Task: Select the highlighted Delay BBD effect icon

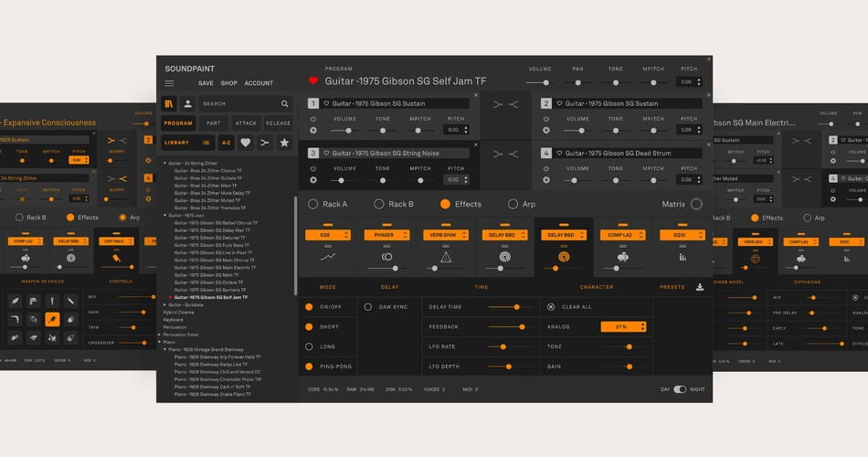Action: [564, 257]
